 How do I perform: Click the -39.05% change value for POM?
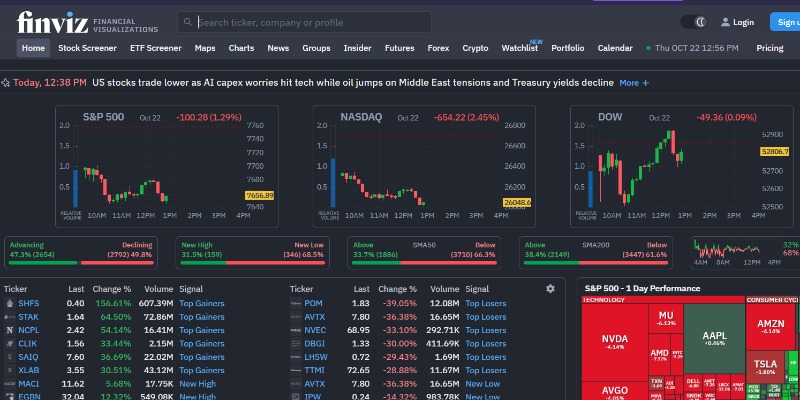click(x=399, y=304)
